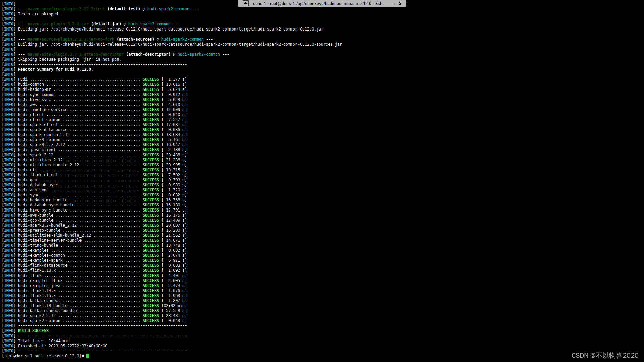644x362 pixels.
Task: Click the hudi-datahub-sync-bundle module name
Action: (46, 205)
